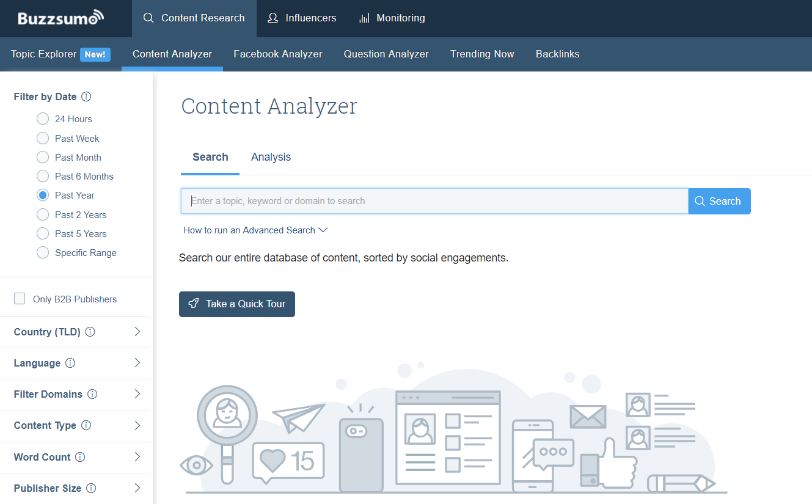
Task: Click the info icon beside Content Type
Action: 86,425
